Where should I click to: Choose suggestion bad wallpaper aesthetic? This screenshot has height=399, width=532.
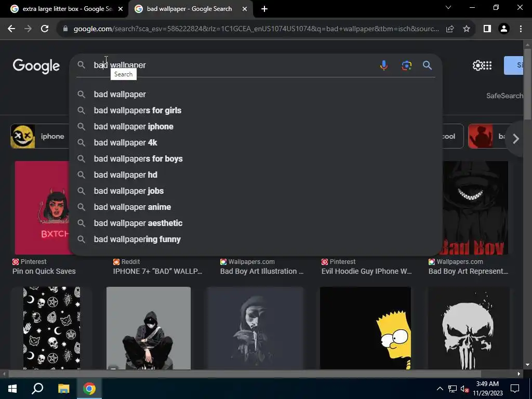[256, 223]
